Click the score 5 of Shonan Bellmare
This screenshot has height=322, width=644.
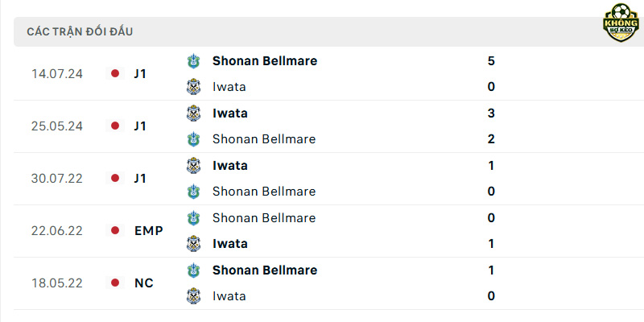point(491,61)
